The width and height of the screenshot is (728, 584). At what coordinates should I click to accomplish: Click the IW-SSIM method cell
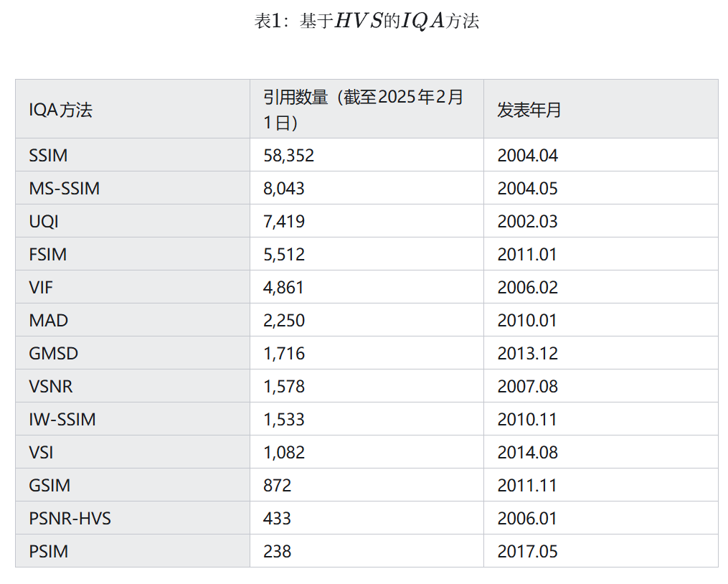[62, 420]
